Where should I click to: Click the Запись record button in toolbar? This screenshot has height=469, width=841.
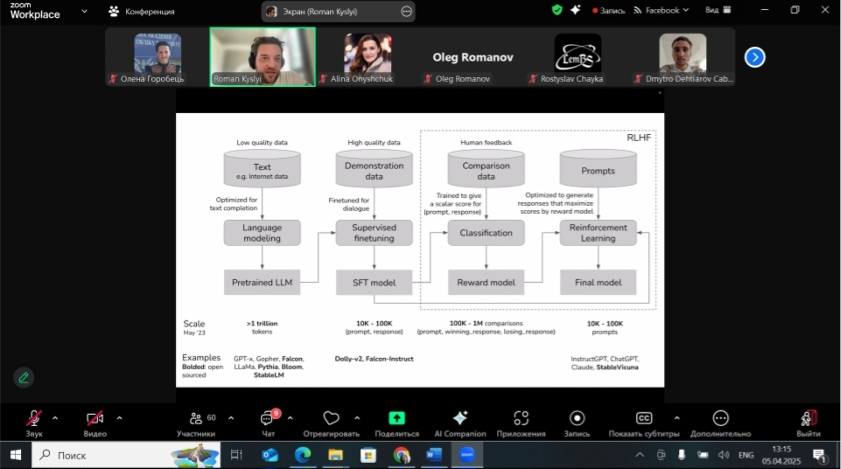point(577,419)
